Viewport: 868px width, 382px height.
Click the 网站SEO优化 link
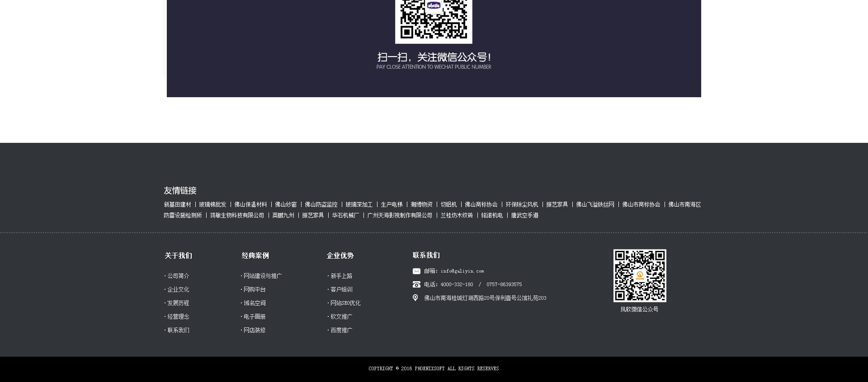click(345, 303)
